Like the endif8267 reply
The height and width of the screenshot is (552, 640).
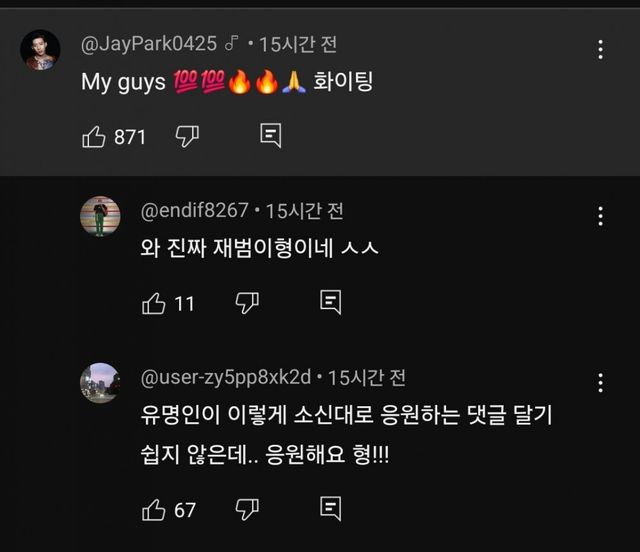coord(154,303)
